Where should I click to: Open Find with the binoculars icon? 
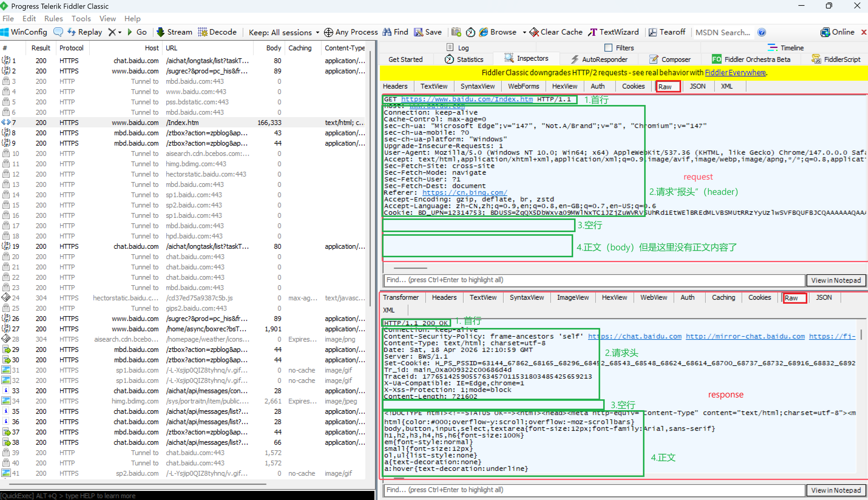coord(387,32)
